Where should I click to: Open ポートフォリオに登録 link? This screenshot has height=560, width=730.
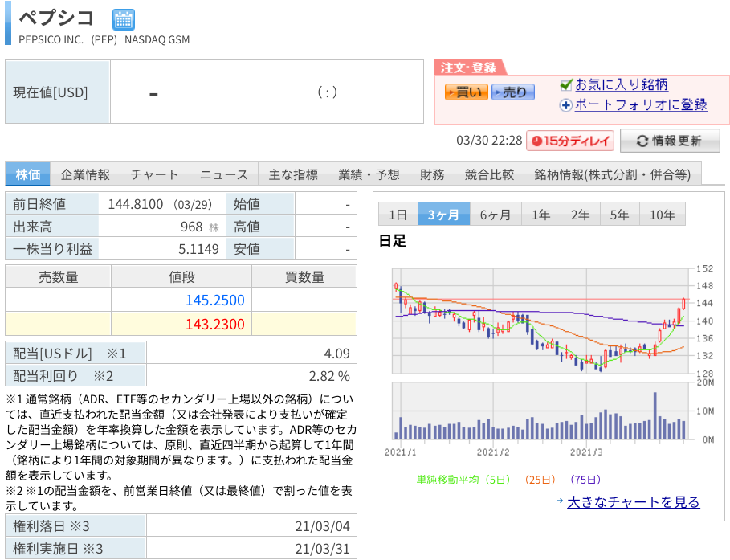[x=641, y=105]
